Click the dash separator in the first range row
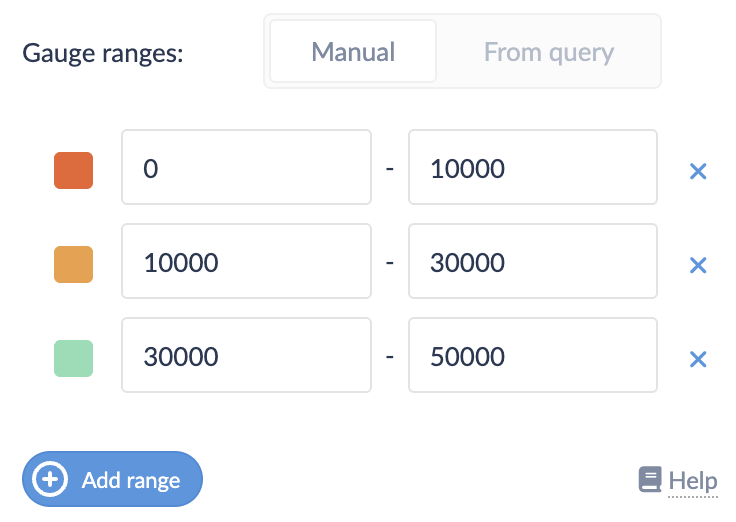The width and height of the screenshot is (736, 522). pyautogui.click(x=390, y=168)
